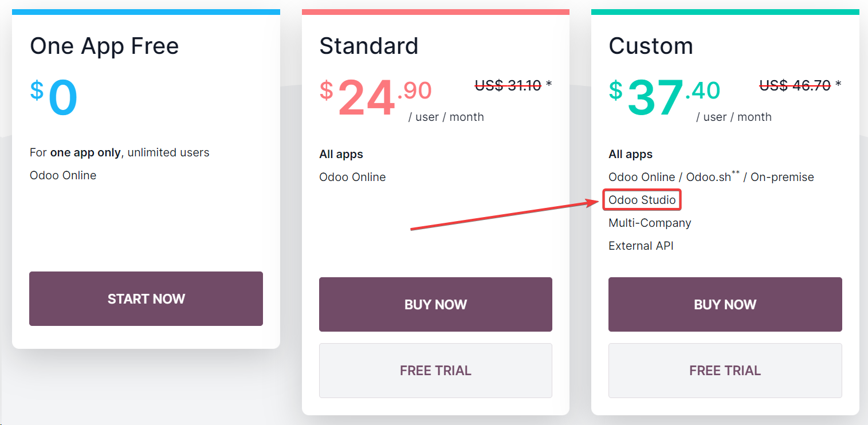Click the struck-through US$ 31.10 price
This screenshot has height=425, width=868.
[x=508, y=85]
